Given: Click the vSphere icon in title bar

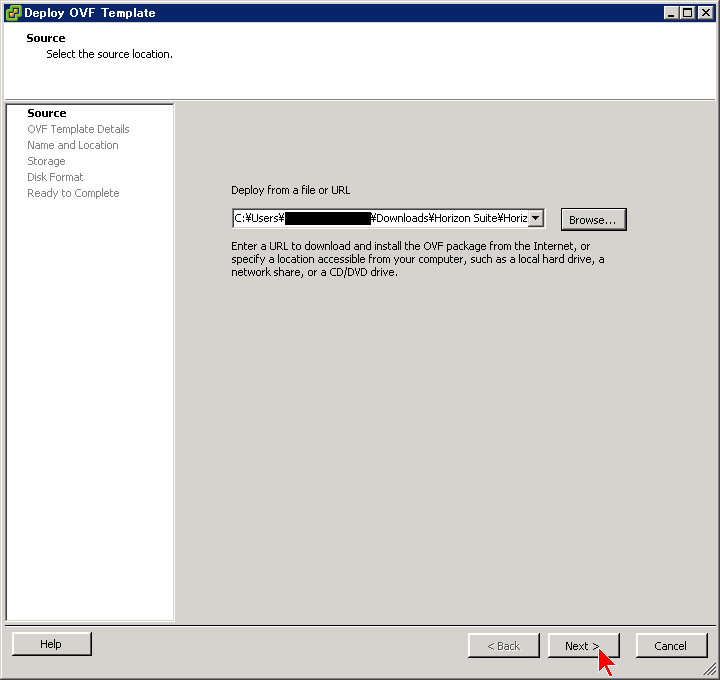Looking at the screenshot, I should 13,12.
